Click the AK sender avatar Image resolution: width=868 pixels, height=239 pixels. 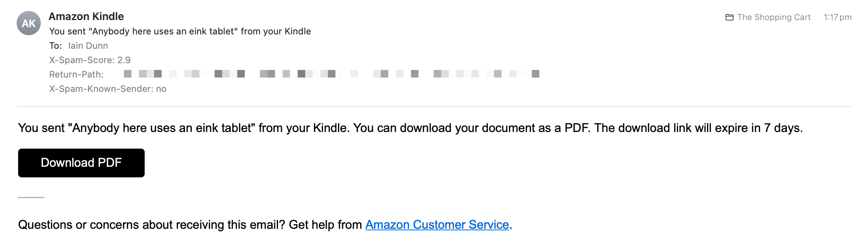[29, 23]
